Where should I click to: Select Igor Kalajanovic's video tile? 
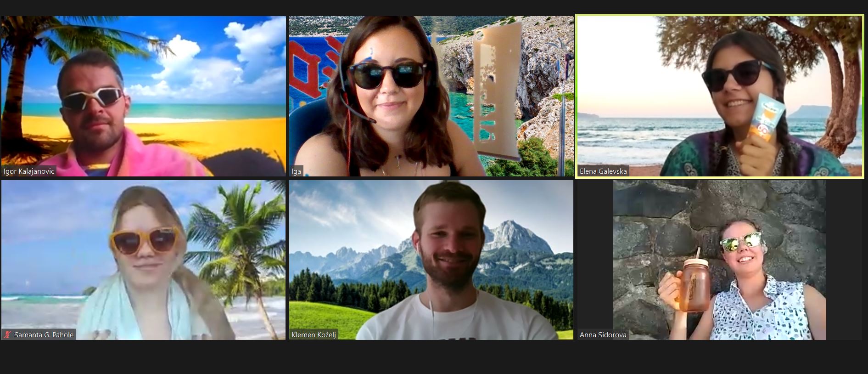(x=143, y=96)
